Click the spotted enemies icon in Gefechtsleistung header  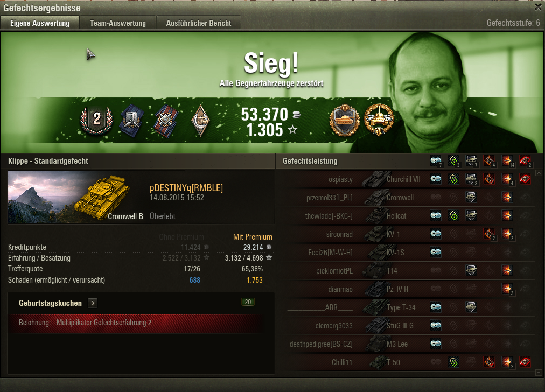point(436,160)
